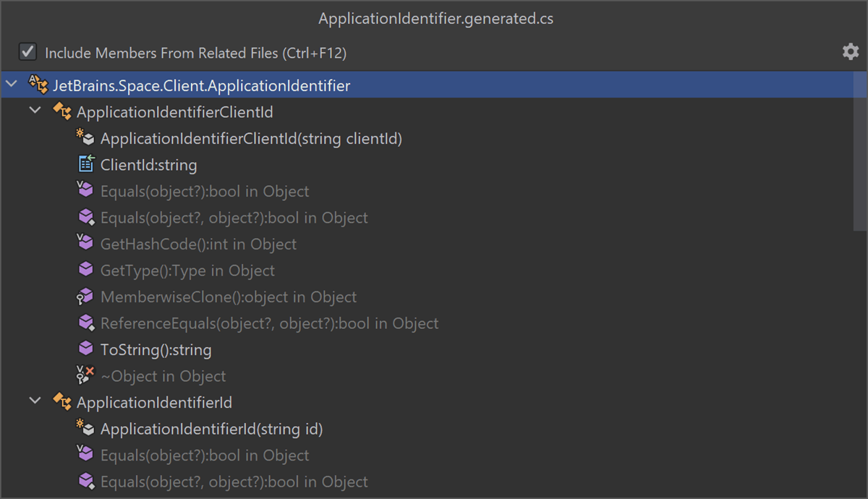Select ReferenceEquals member in the list

269,323
